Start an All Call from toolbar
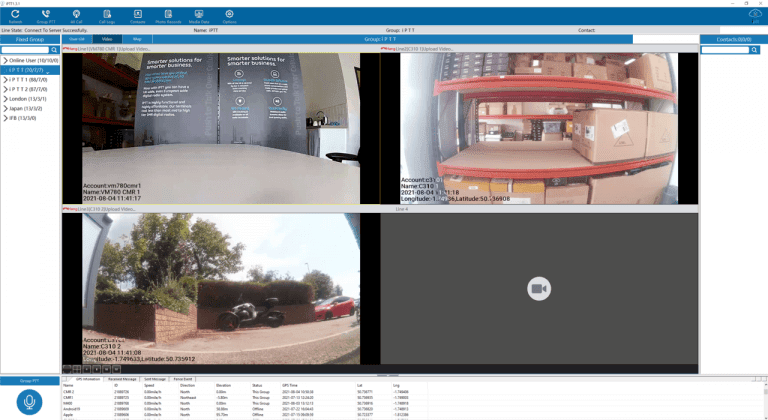The width and height of the screenshot is (768, 420). tap(76, 16)
